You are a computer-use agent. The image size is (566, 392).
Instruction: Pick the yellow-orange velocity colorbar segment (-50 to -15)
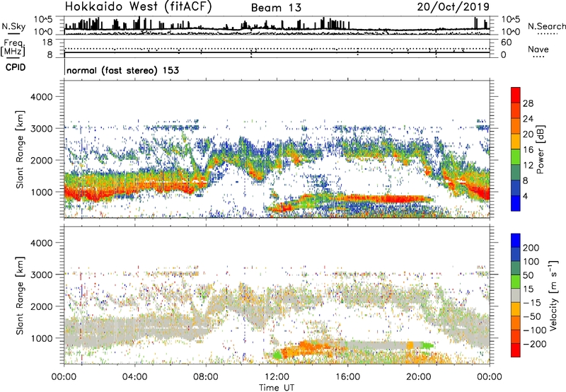click(x=516, y=309)
